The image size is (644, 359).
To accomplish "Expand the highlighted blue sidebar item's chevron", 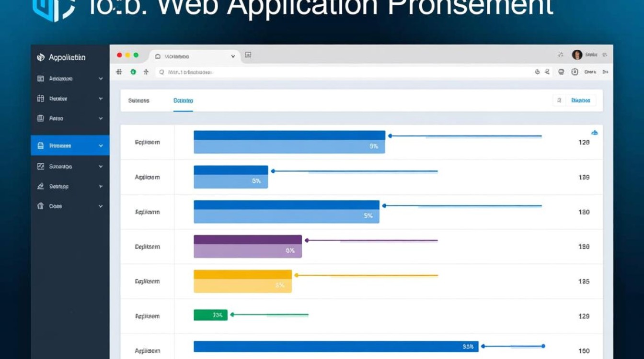I will click(101, 146).
